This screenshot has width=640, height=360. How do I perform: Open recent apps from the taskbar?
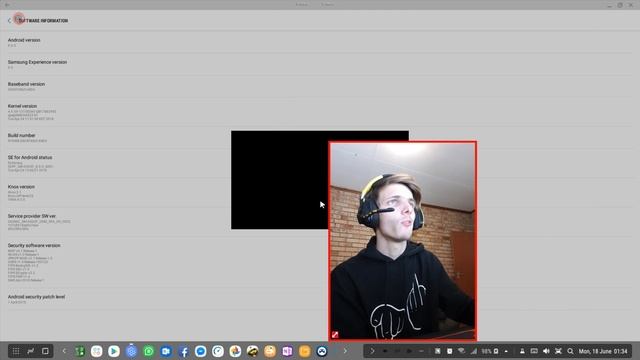point(31,351)
